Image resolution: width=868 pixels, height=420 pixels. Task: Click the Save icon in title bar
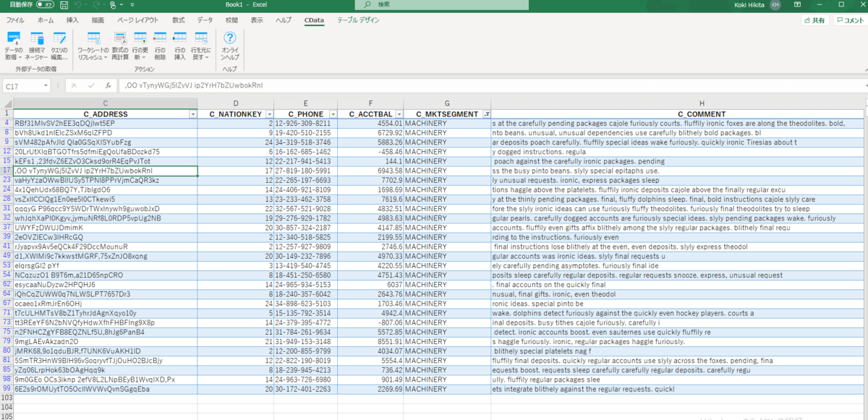click(x=64, y=5)
